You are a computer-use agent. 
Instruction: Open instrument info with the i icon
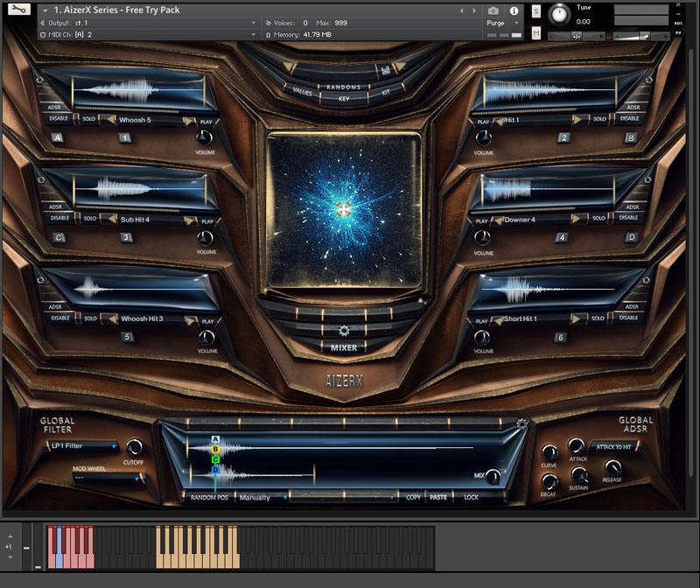click(x=514, y=10)
